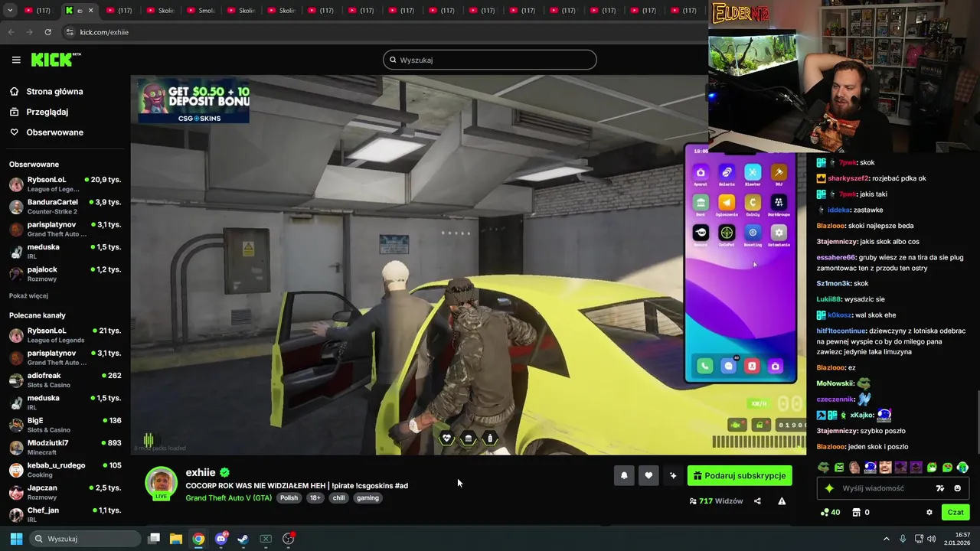This screenshot has width=980, height=551.
Task: Click the green Czat send button
Action: (x=955, y=512)
